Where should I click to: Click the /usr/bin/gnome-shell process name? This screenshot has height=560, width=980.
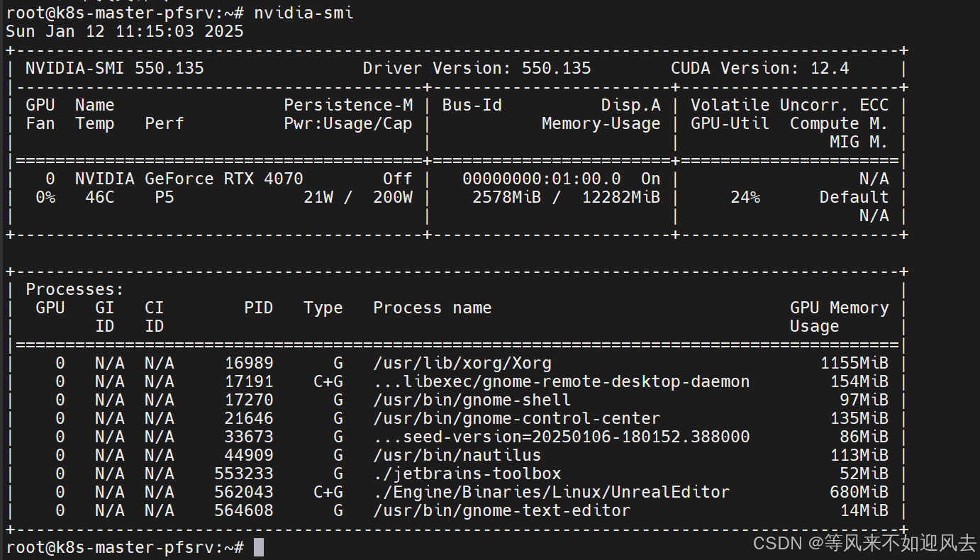pos(472,400)
